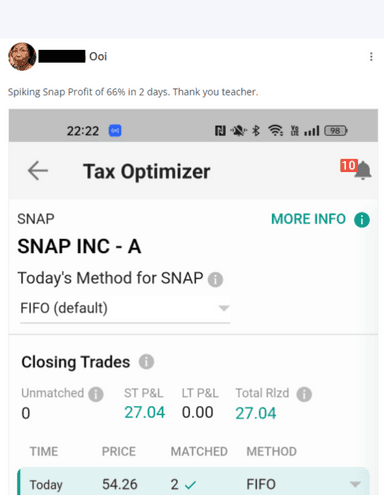
Task: Open the notification bell with 10 badge
Action: click(356, 170)
